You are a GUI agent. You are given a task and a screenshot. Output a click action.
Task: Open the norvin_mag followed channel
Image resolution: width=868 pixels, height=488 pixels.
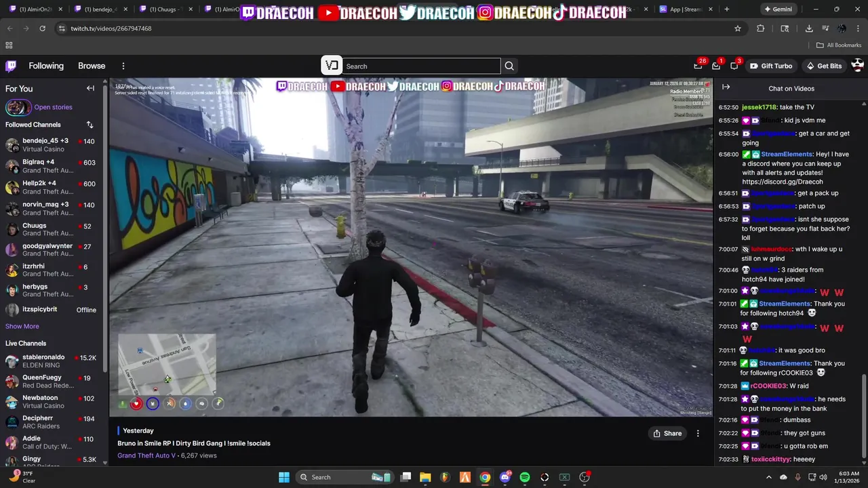point(52,208)
